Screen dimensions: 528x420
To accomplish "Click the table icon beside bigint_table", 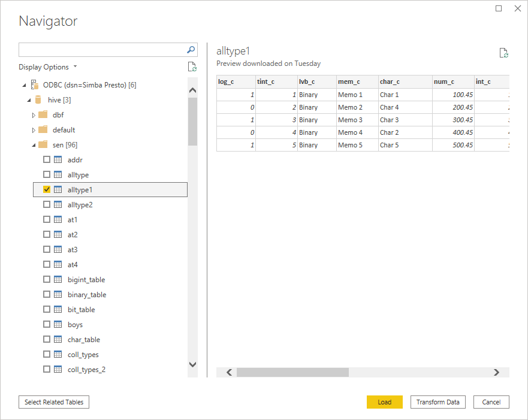I will click(x=58, y=279).
